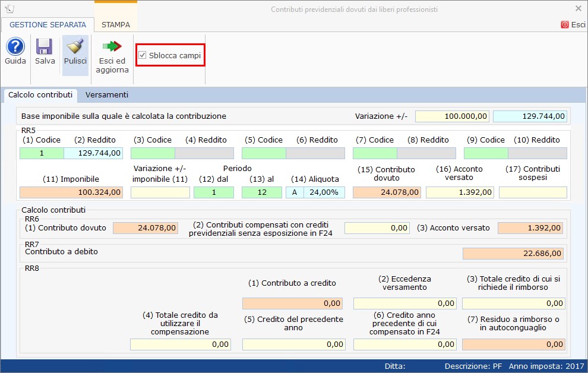Click 'Ditta:' in the status bar

(395, 366)
